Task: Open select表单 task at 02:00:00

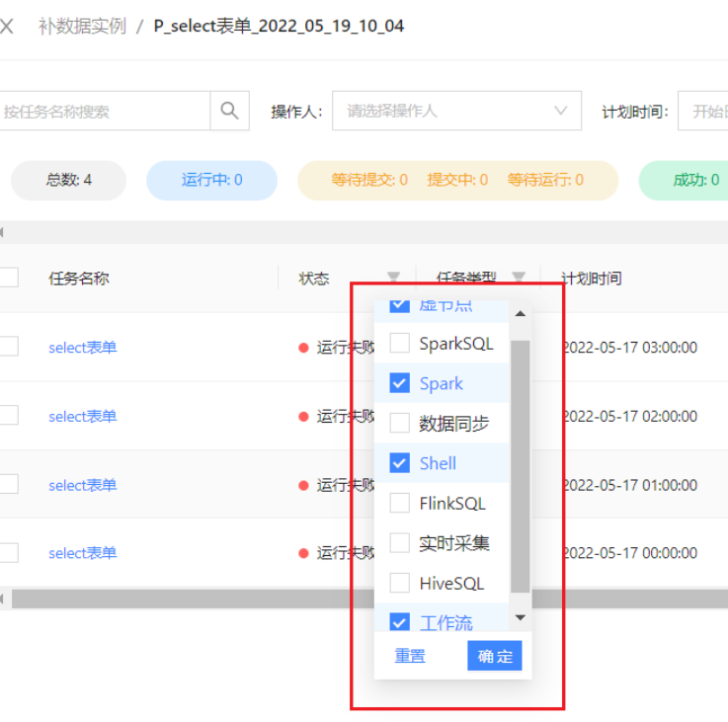Action: point(83,416)
